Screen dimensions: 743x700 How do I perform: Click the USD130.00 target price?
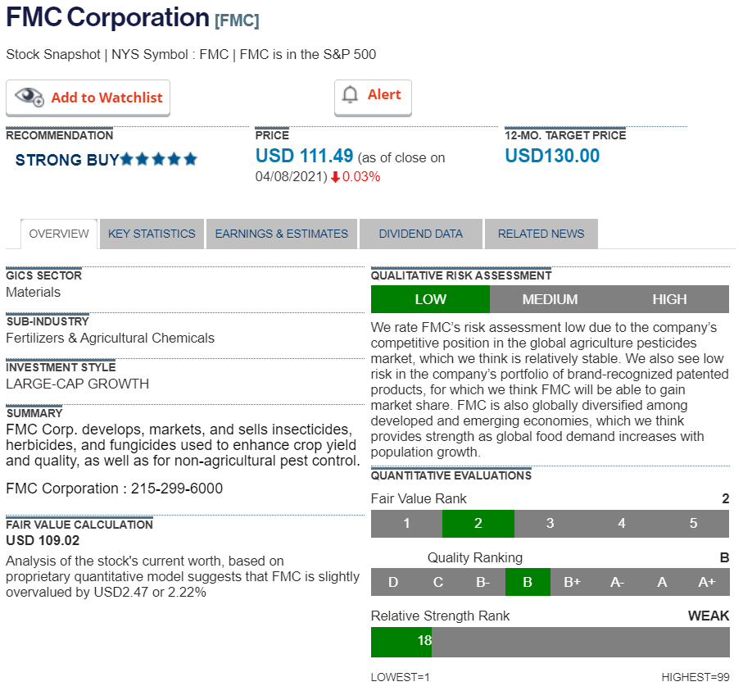coord(552,156)
